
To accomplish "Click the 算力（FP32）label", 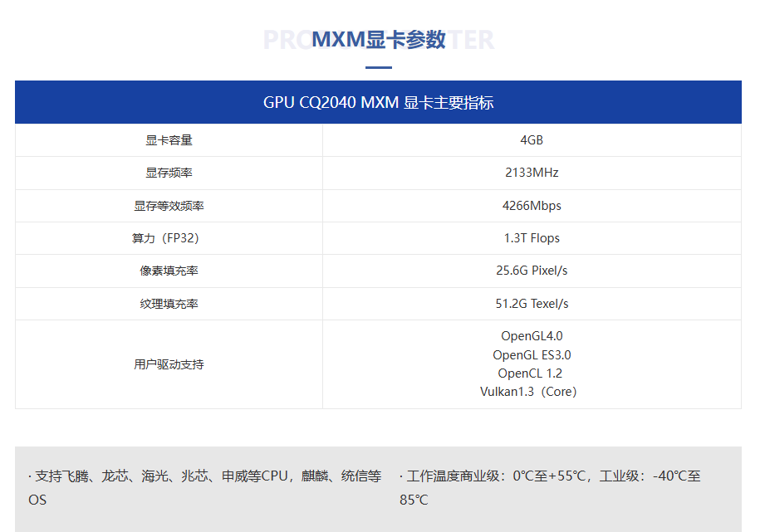I will (x=167, y=238).
